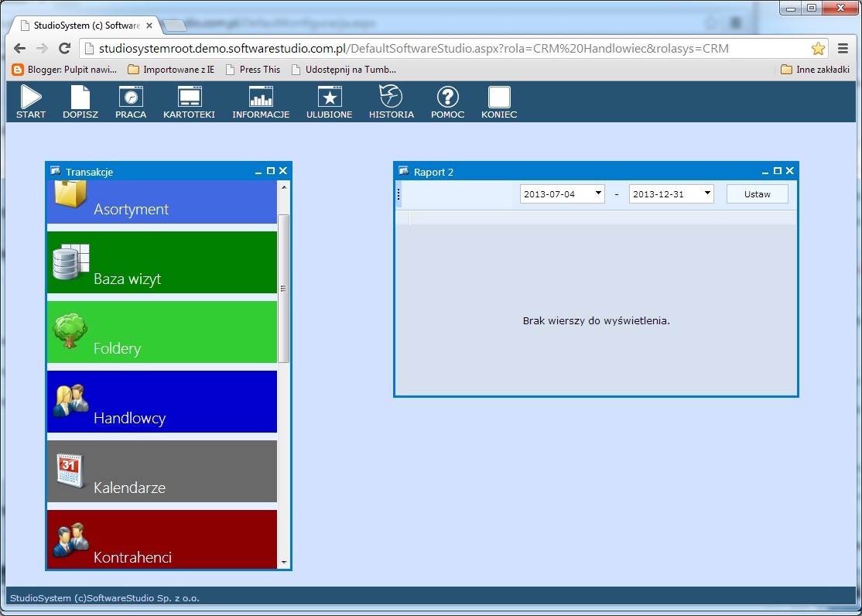Open KARTOTEKI from the toolbar
862x616 pixels.
point(189,98)
